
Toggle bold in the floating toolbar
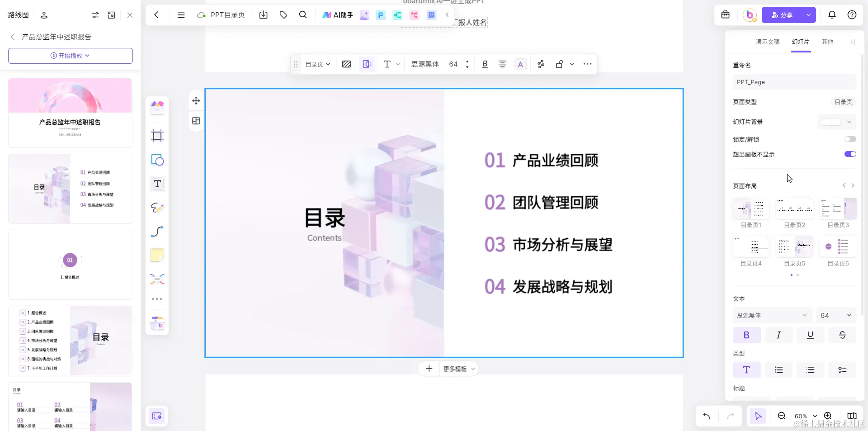coord(485,64)
